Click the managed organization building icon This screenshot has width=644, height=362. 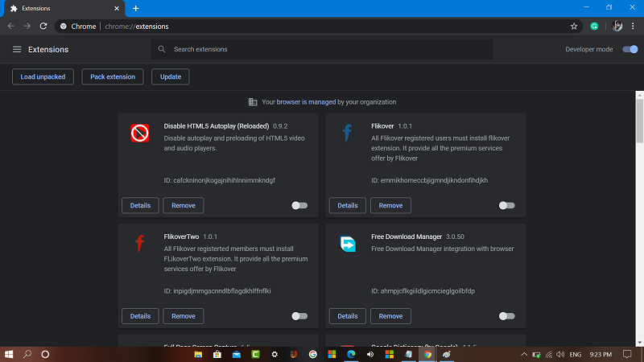[x=253, y=102]
